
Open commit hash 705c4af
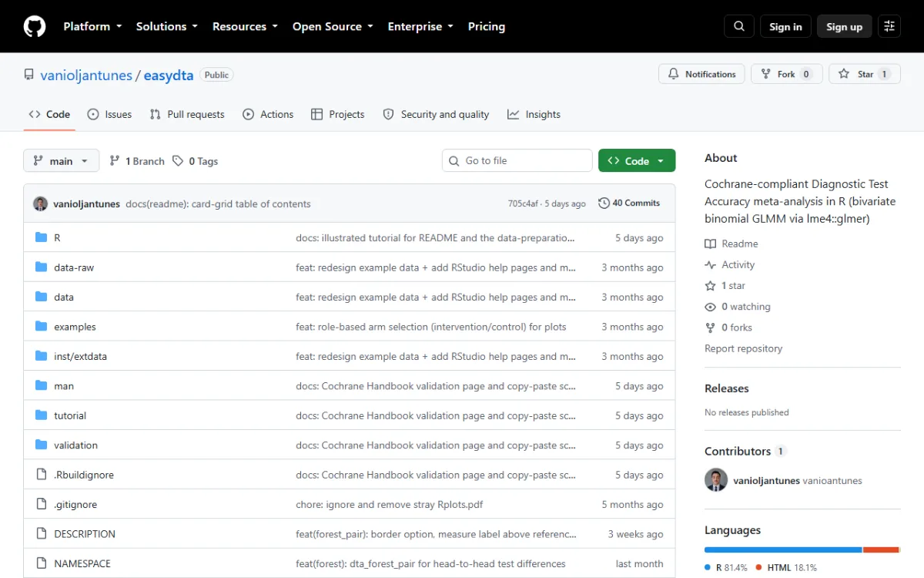(x=523, y=203)
